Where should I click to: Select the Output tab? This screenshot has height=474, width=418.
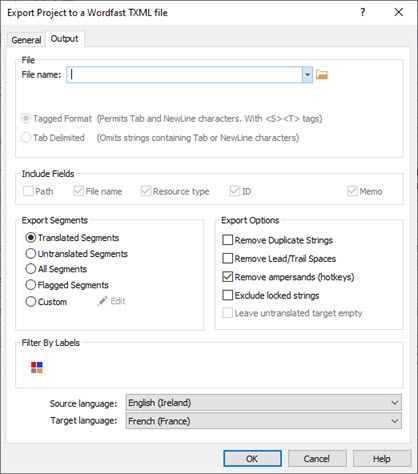coord(65,39)
